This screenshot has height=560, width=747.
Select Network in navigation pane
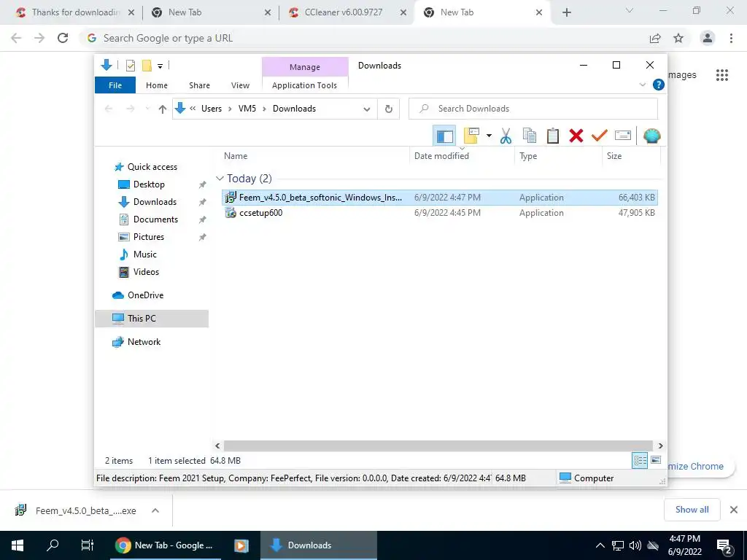(144, 342)
